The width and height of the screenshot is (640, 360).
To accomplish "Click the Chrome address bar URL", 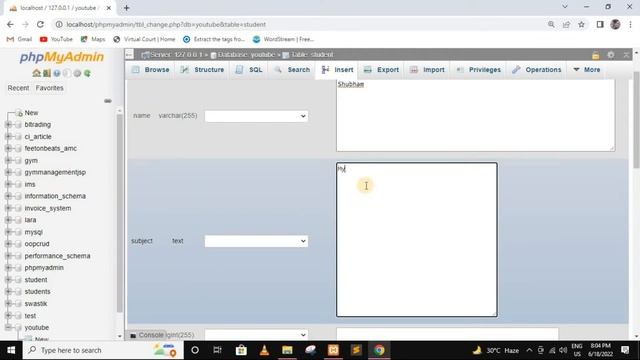I will coord(166,24).
